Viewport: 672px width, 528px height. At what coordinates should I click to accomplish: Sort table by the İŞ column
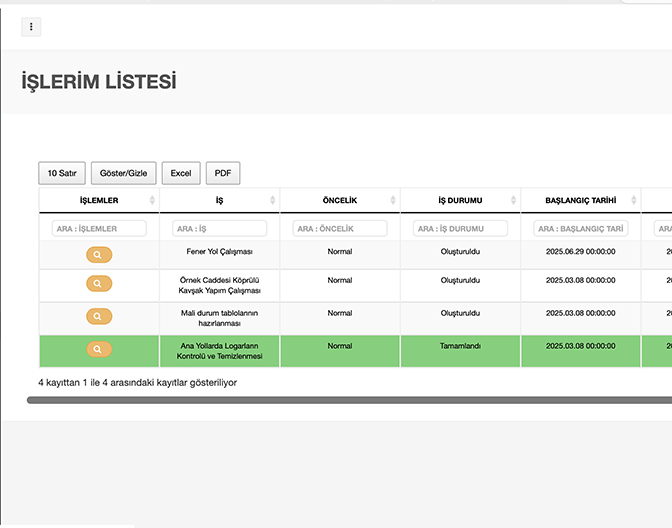pyautogui.click(x=272, y=201)
